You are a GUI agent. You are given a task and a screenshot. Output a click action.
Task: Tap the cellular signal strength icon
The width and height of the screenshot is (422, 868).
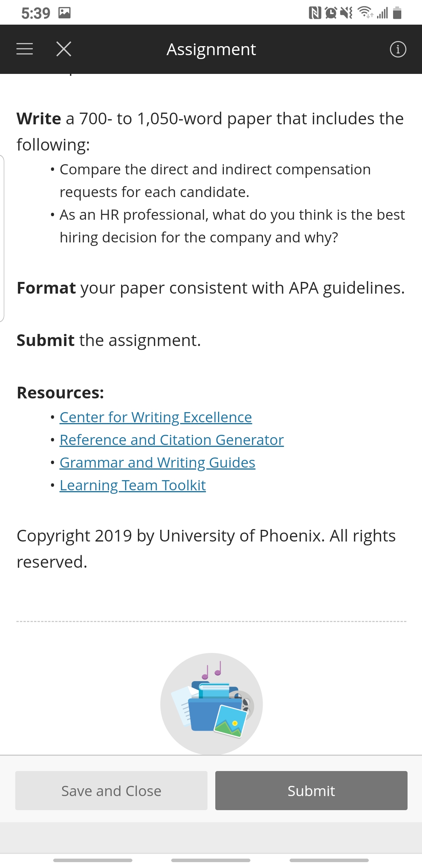383,13
